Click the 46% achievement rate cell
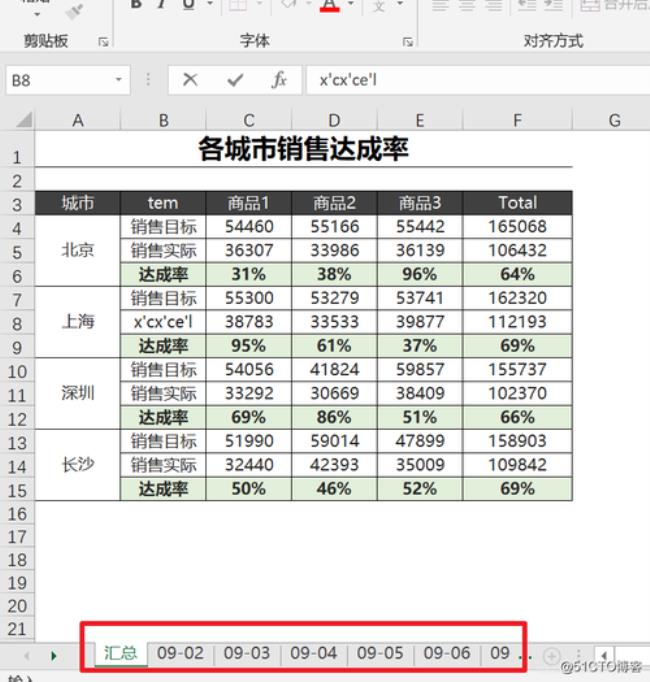 (x=334, y=488)
